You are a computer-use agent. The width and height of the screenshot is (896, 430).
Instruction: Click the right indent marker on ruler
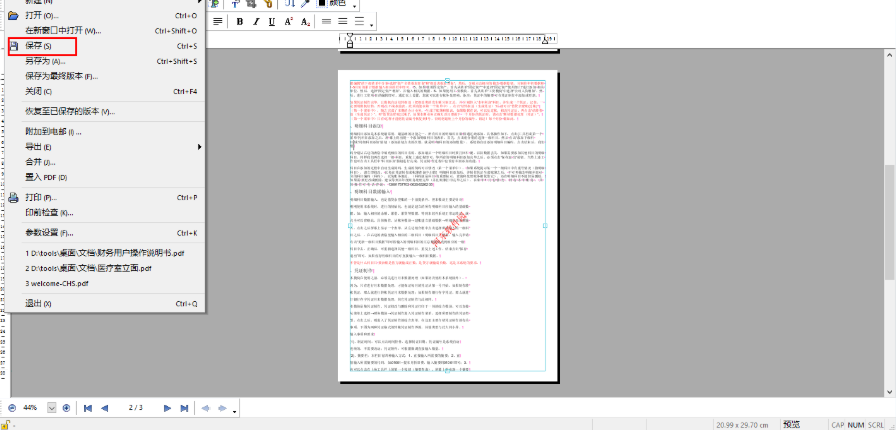[x=545, y=40]
